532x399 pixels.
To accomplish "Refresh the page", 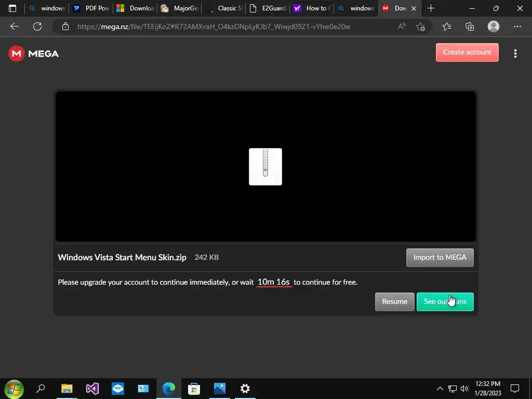I will [37, 26].
